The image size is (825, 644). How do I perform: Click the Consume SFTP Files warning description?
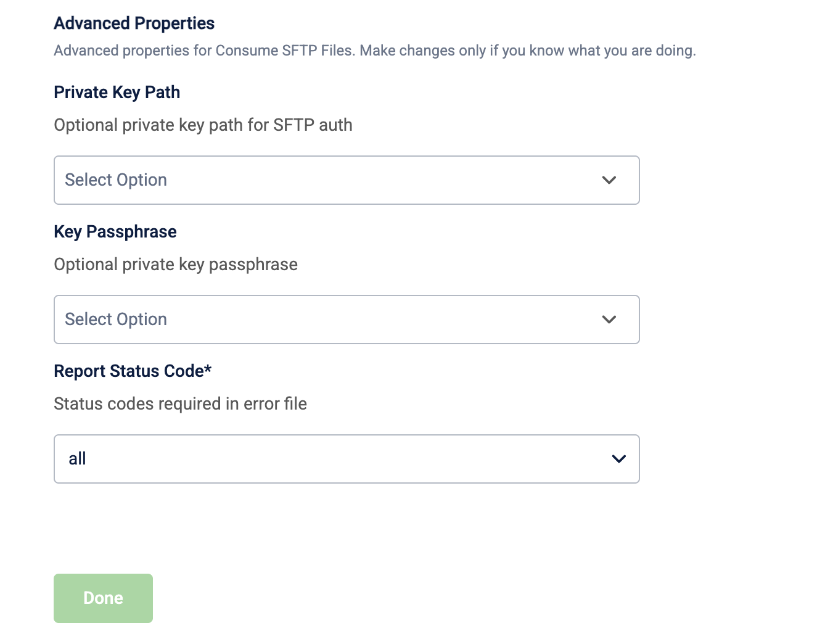[375, 51]
